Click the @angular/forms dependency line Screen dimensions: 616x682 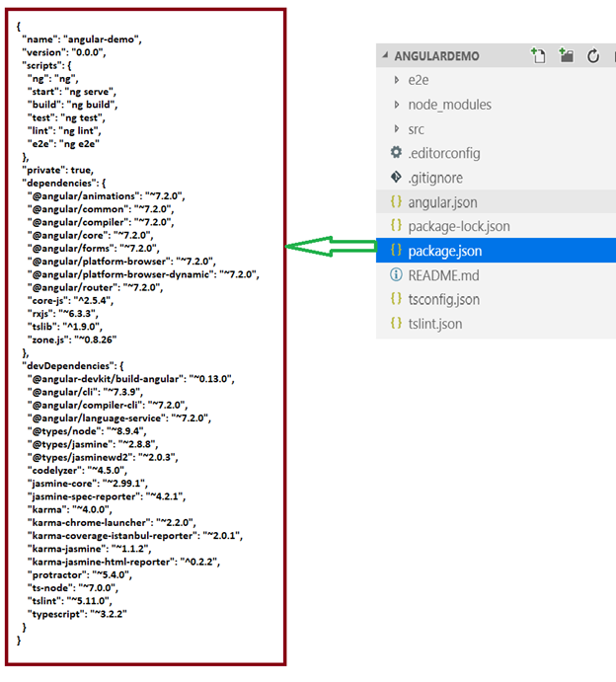click(93, 249)
